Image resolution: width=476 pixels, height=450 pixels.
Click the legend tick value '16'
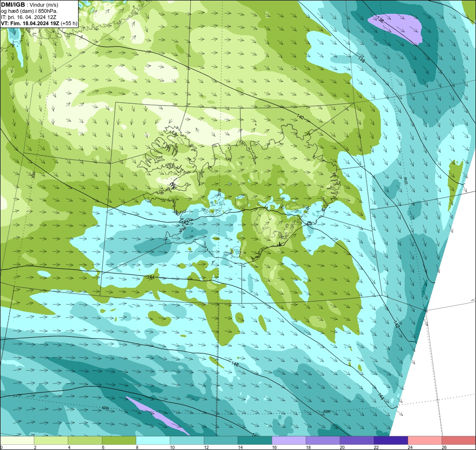point(274,447)
